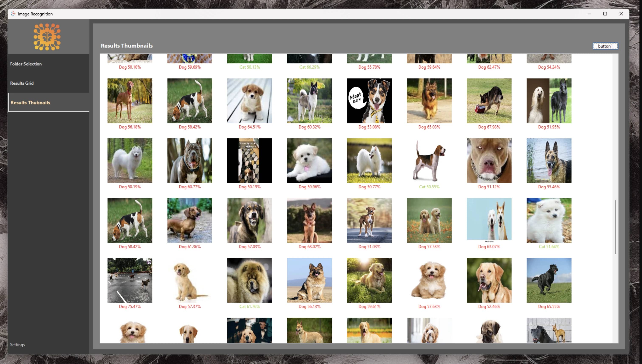The height and width of the screenshot is (364, 642).
Task: Select the white puppy thumbnail Dog 50.96%
Action: click(x=310, y=161)
